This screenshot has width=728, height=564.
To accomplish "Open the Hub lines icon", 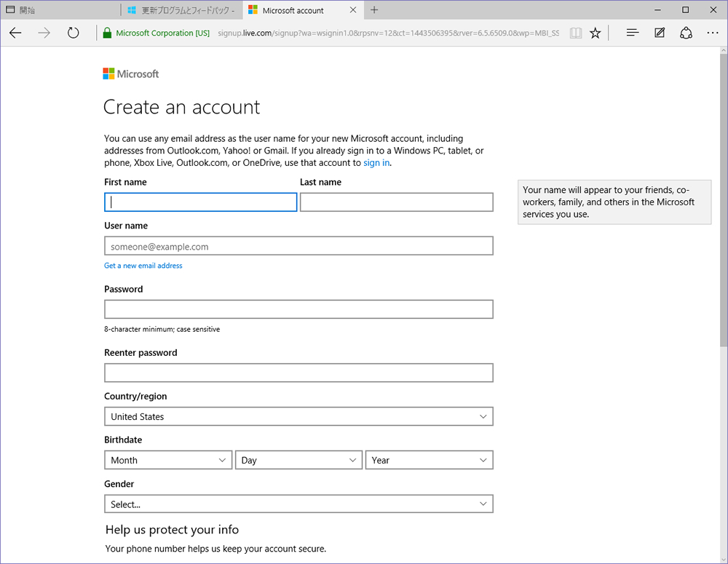I will 633,33.
